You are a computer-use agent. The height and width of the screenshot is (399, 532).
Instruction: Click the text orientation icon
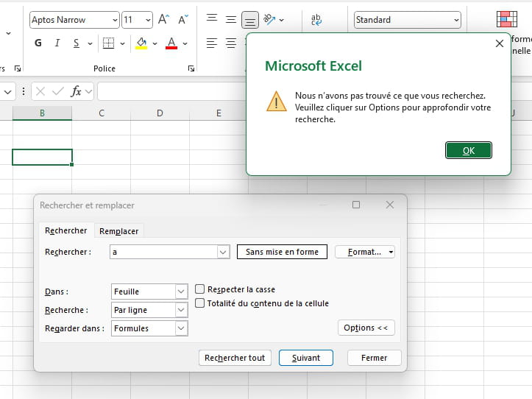[x=269, y=19]
